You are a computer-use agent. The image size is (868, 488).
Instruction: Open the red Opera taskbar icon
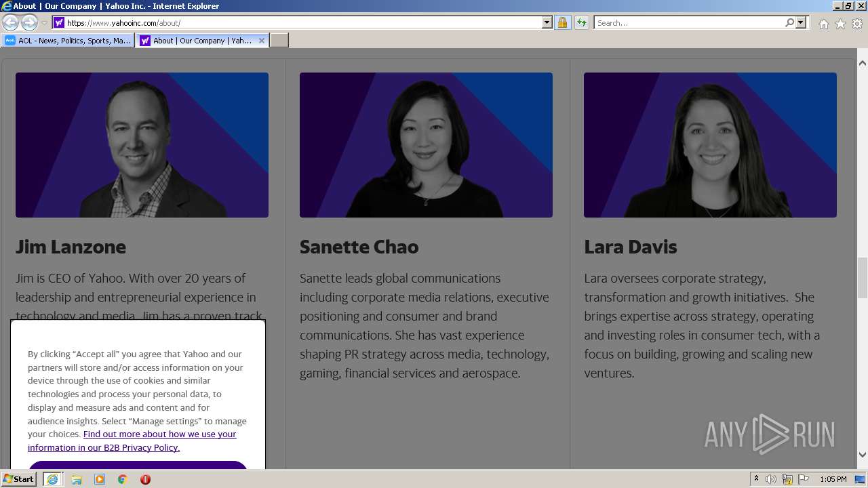[x=145, y=479]
